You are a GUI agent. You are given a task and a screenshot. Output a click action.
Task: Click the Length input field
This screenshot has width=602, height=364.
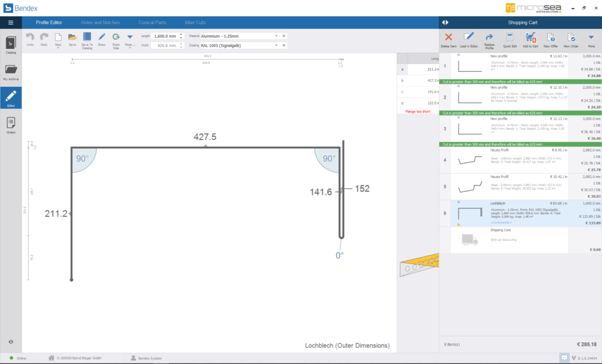164,36
